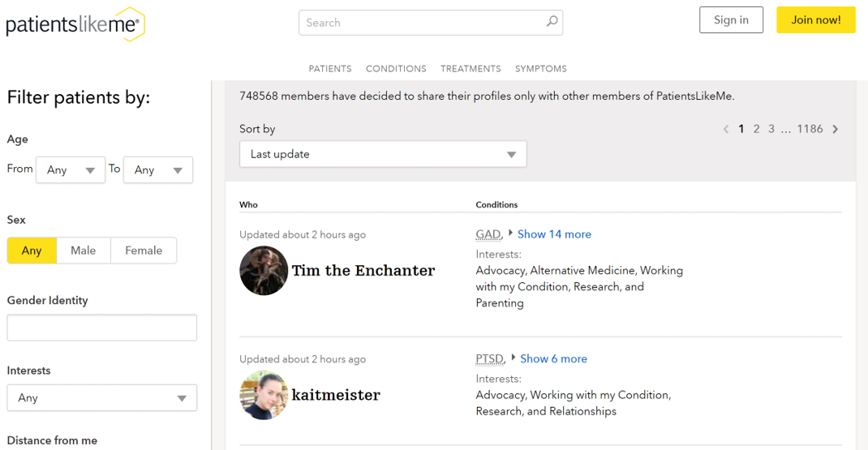Open the Treatments menu item
The height and width of the screenshot is (450, 868).
(x=471, y=69)
